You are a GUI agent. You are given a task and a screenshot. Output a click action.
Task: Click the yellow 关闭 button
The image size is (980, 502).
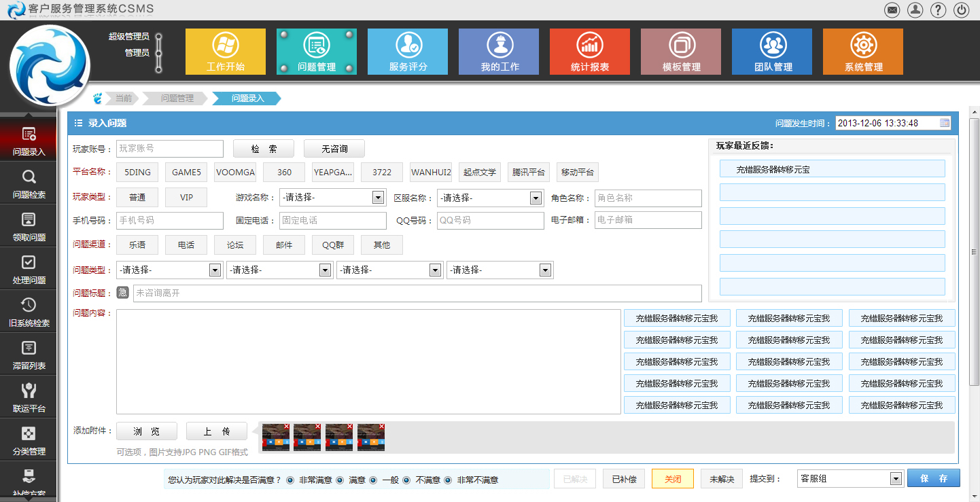[x=673, y=479]
